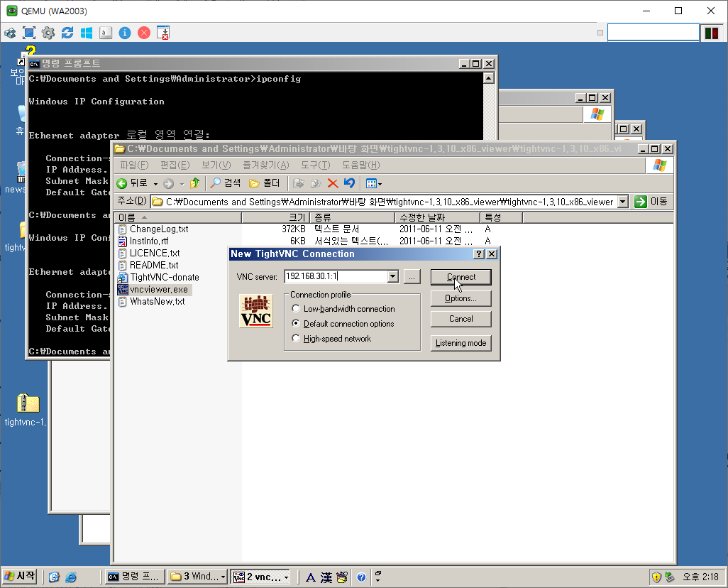Sort files by 이름 column header

(x=178, y=217)
